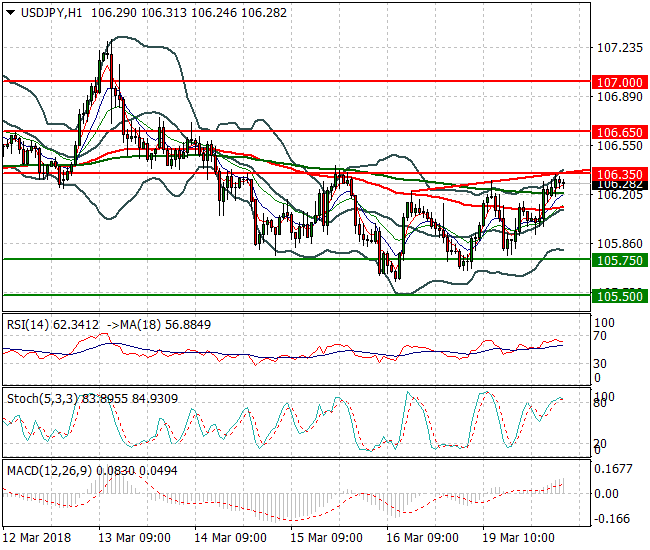Click the 14 Mar 09:00 time label
Viewport: 650px width, 550px height.
[x=230, y=538]
